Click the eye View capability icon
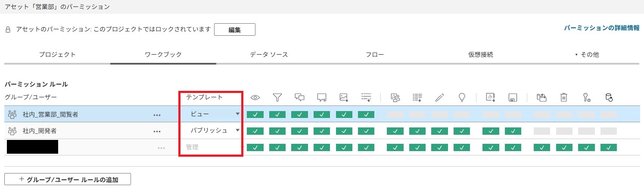 255,98
